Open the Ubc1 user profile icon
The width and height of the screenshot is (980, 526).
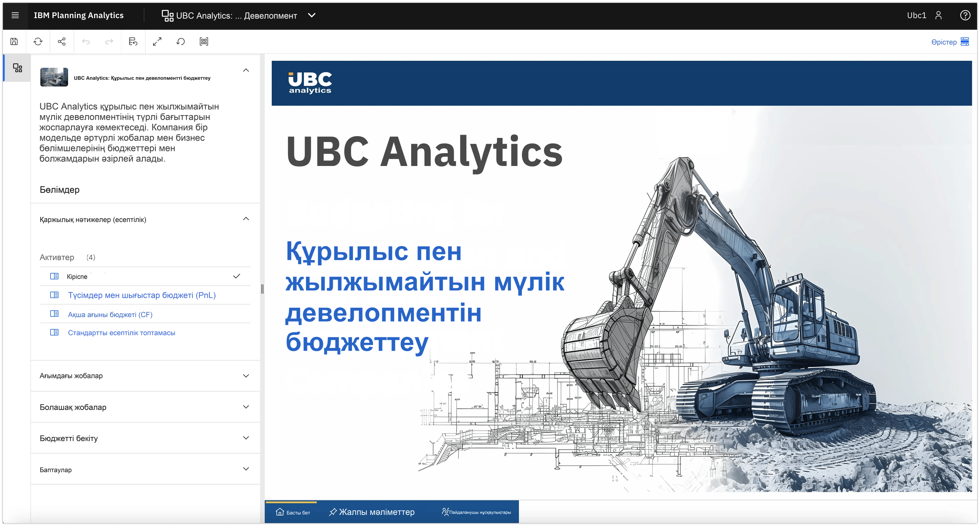point(939,15)
